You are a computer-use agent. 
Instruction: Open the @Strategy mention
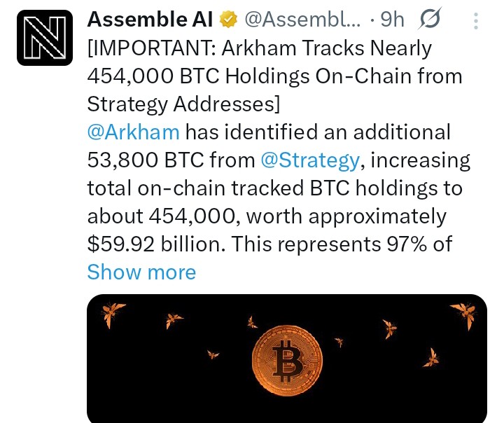309,160
